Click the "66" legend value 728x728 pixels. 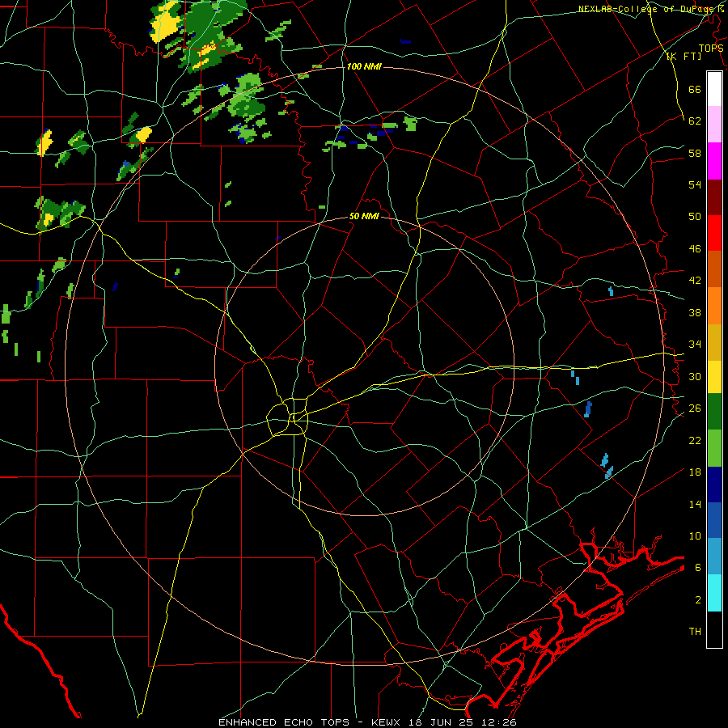695,89
